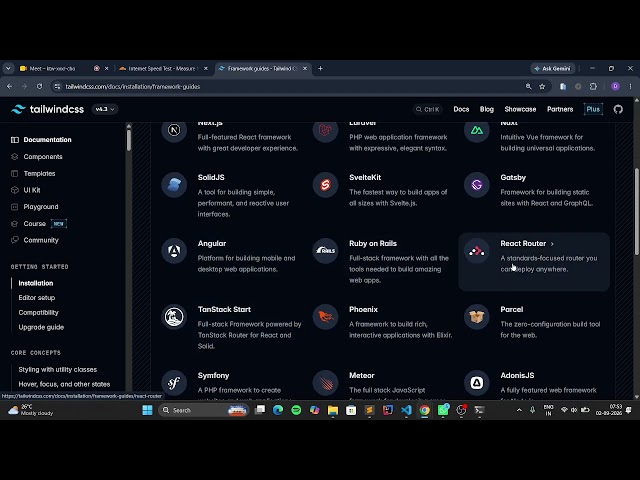Open the Laravel framework icon
Screen dimensions: 640x480
tap(325, 131)
